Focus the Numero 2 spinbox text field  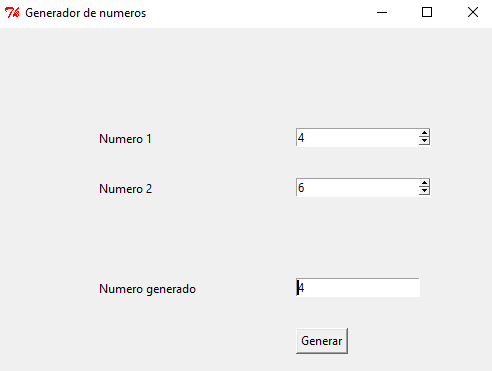(357, 187)
